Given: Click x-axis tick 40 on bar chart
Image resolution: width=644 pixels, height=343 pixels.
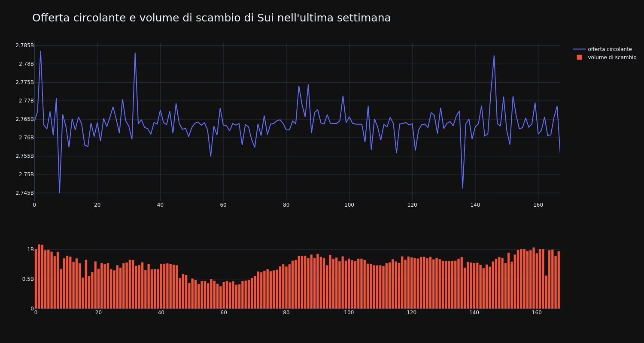Looking at the screenshot, I should click(161, 313).
